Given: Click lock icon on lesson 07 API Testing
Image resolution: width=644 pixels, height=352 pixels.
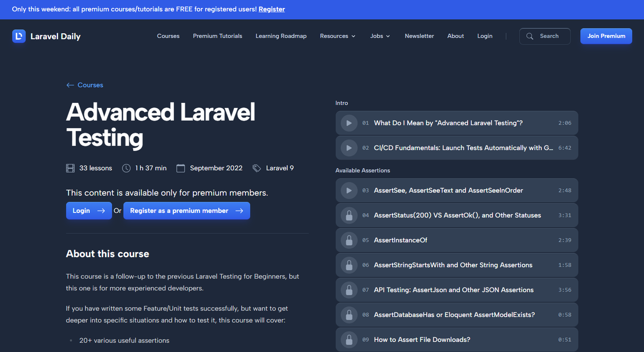Looking at the screenshot, I should 349,290.
